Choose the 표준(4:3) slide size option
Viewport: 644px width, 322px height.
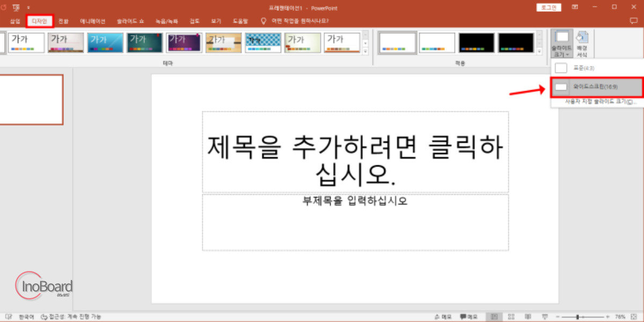point(596,68)
